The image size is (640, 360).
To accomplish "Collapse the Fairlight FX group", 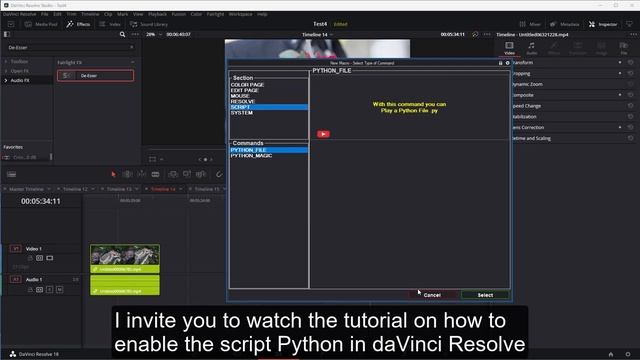I will coord(133,62).
